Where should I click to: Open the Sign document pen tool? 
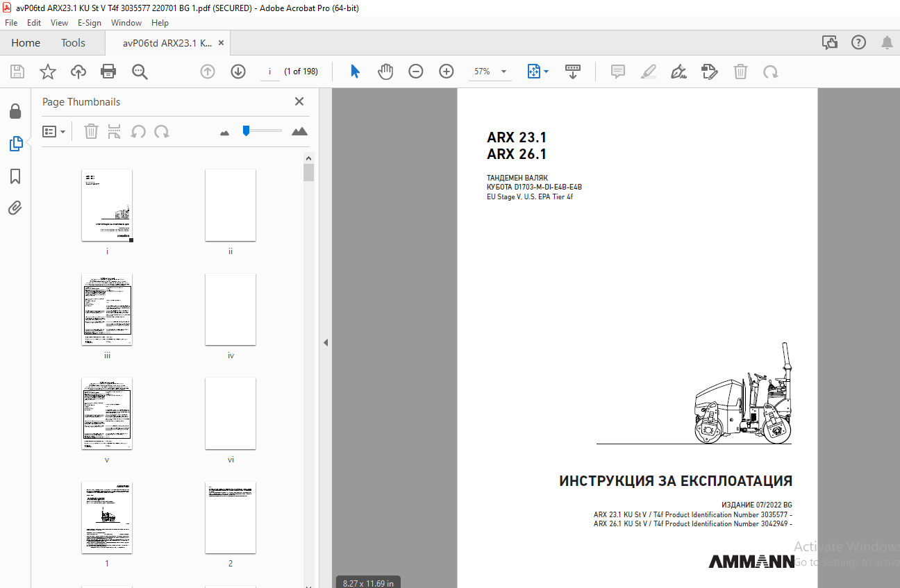[679, 72]
